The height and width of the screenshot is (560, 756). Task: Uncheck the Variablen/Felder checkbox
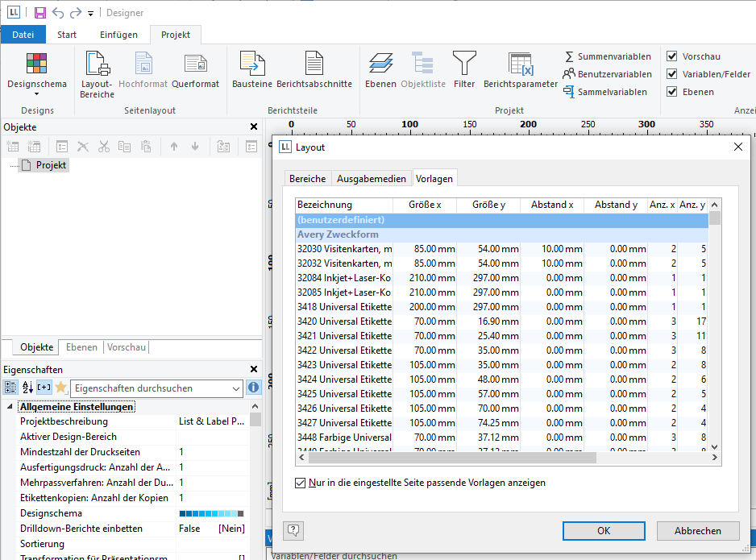(x=672, y=74)
